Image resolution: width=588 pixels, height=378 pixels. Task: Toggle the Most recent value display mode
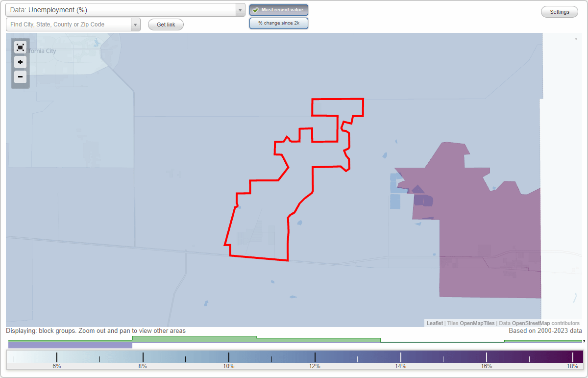click(x=278, y=9)
